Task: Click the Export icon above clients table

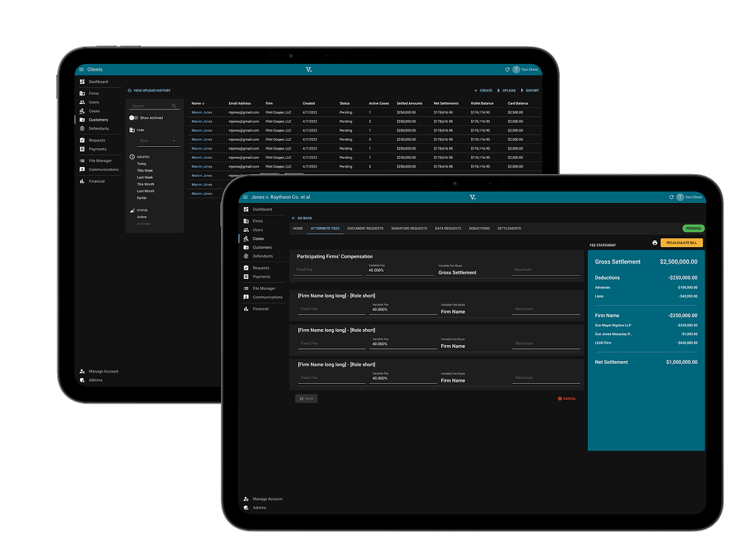Action: (x=522, y=90)
